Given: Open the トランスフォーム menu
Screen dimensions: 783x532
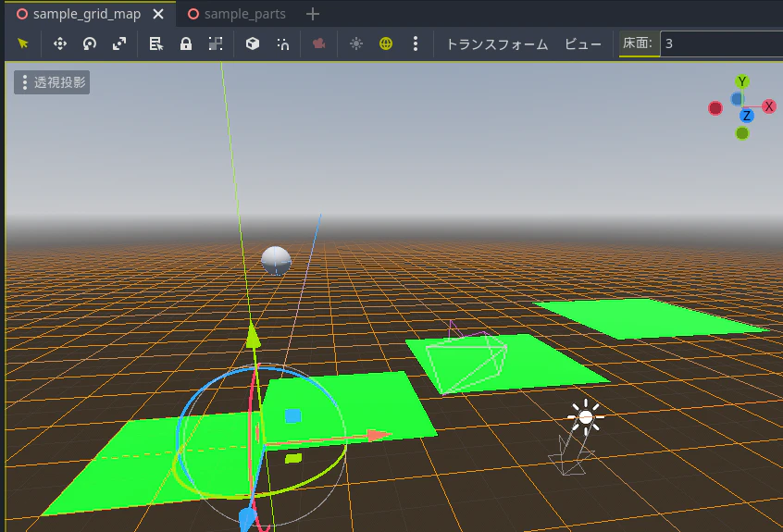Looking at the screenshot, I should point(497,43).
